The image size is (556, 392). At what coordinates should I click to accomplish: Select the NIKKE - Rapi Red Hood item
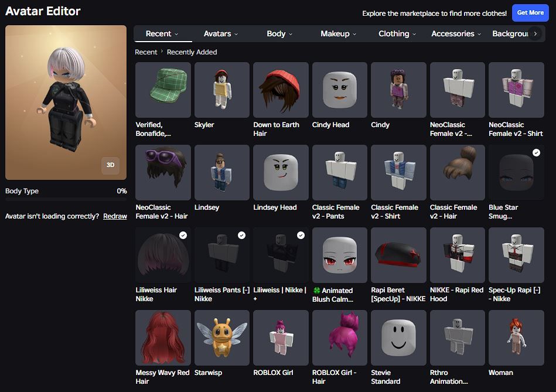pos(458,255)
